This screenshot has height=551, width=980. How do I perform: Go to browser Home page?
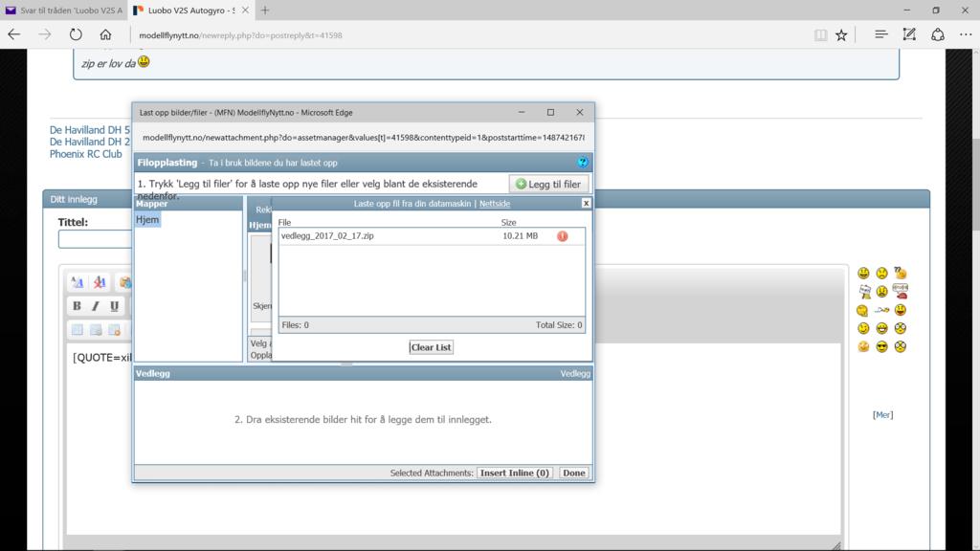[x=106, y=34]
